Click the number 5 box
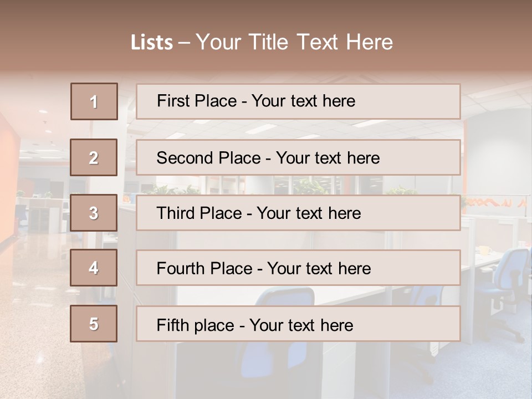The image size is (532, 399). coord(94,324)
